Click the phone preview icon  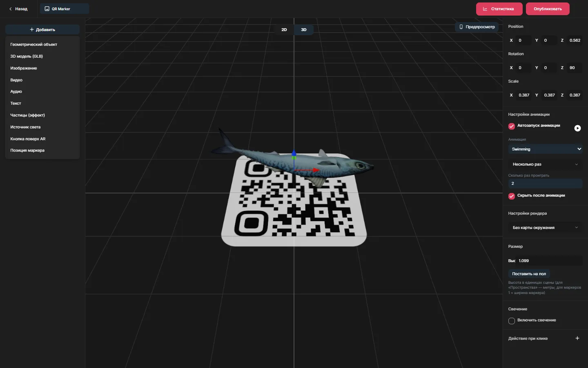[461, 27]
